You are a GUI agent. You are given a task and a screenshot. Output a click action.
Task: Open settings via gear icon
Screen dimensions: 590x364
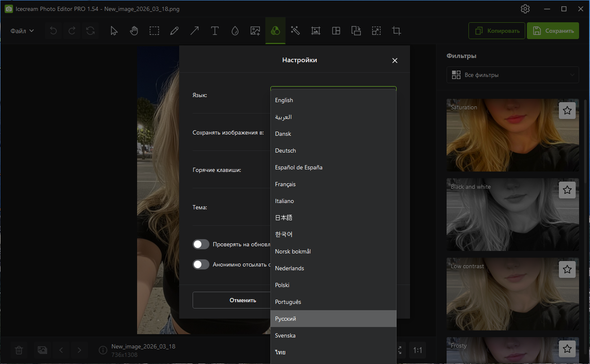(x=525, y=9)
